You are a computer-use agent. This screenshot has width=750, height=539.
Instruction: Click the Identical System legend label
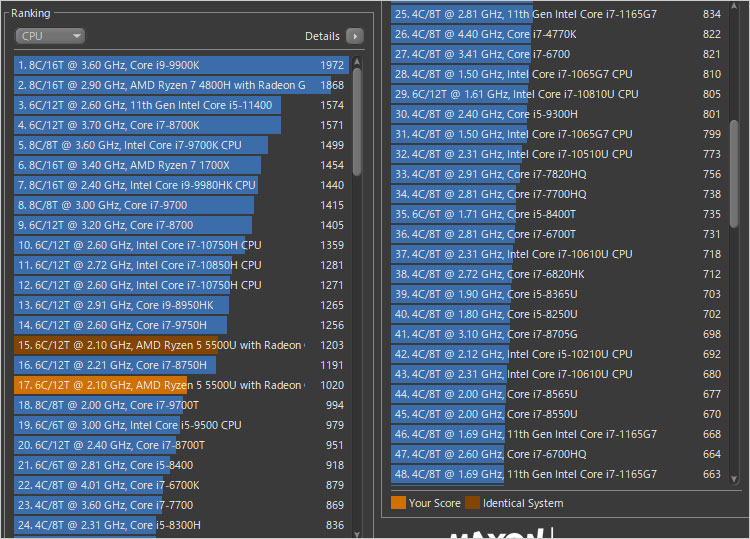click(523, 503)
